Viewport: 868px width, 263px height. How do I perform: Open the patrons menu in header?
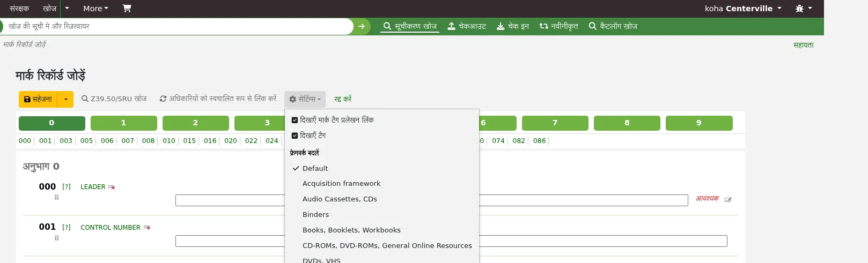point(19,9)
